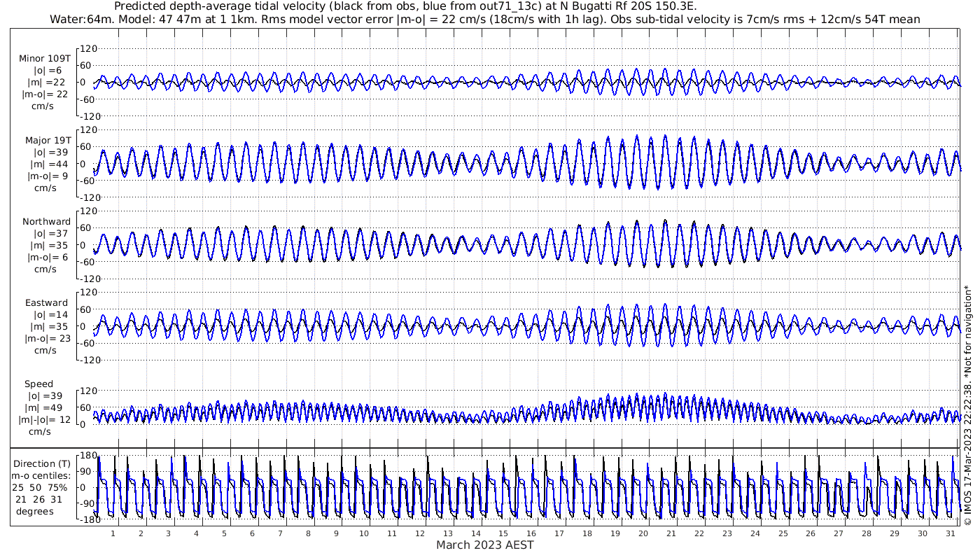
Task: Click day '25' on the date axis
Action: pyautogui.click(x=783, y=533)
